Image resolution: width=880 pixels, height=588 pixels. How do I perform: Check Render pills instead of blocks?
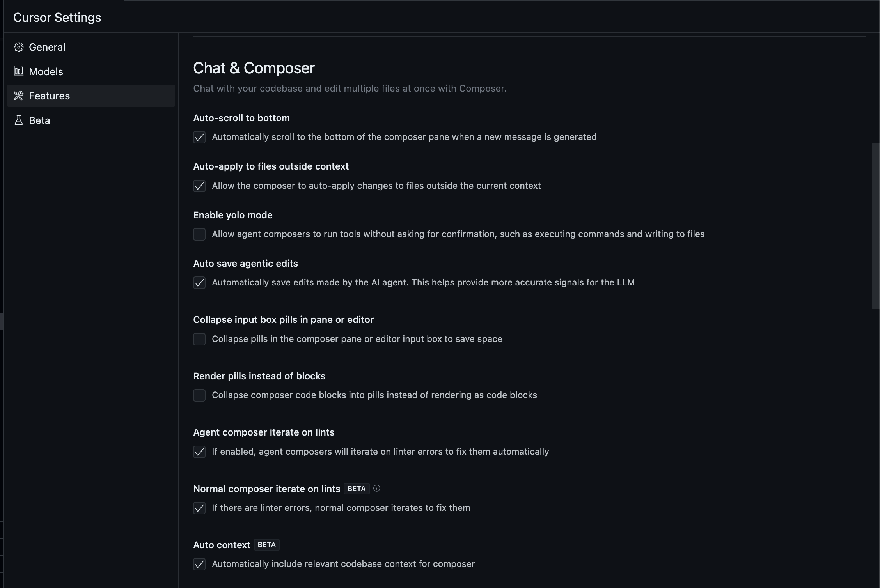(x=199, y=395)
